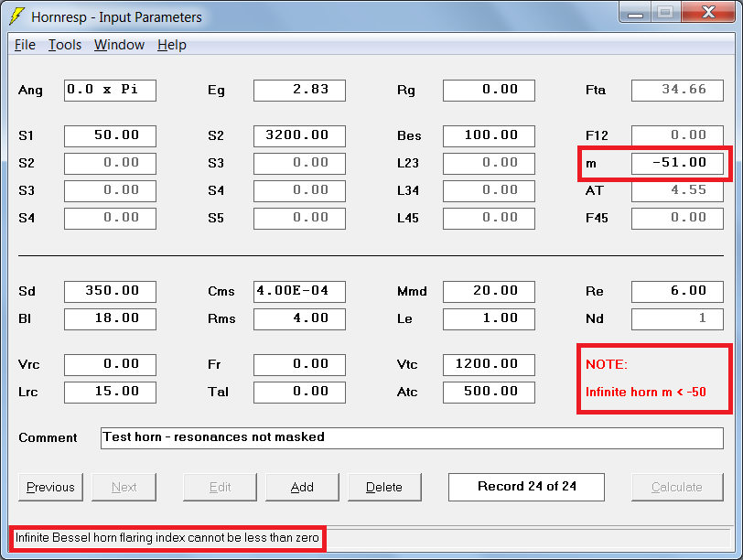Select the Bl field showing 18.00
The width and height of the screenshot is (743, 560).
pos(110,318)
